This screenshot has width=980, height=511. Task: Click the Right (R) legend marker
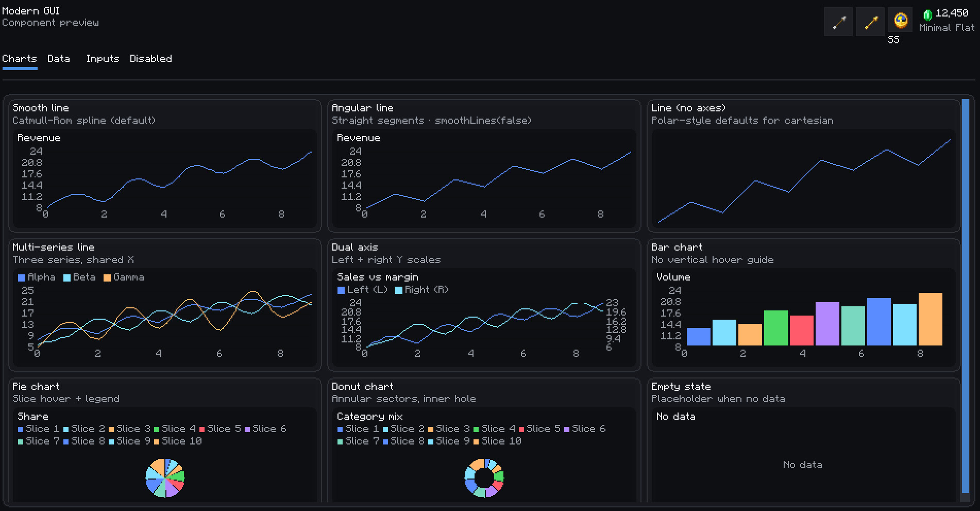pos(399,290)
